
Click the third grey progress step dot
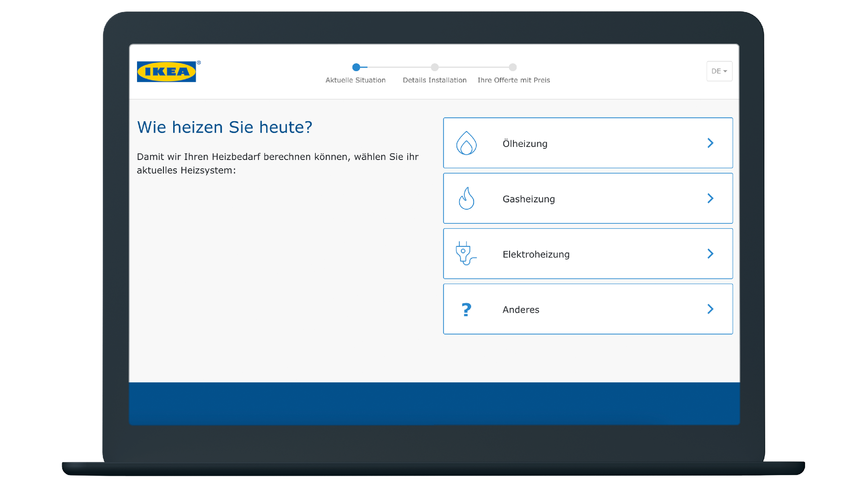click(x=513, y=67)
